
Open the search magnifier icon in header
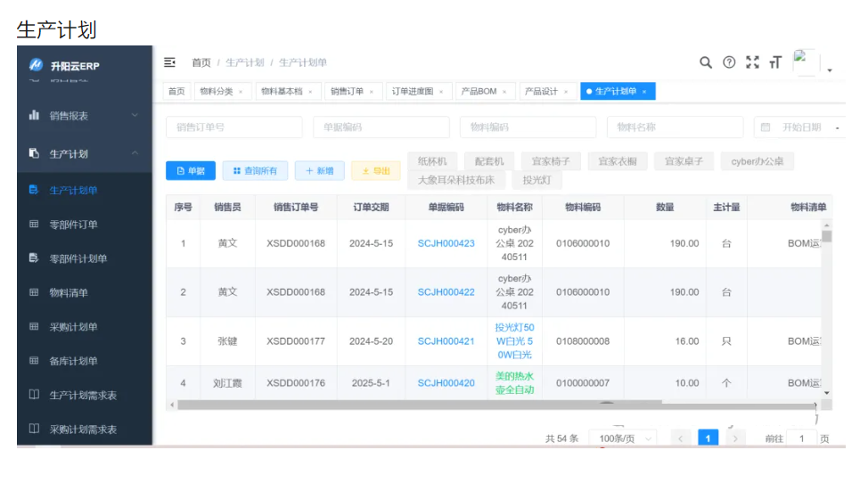(705, 62)
